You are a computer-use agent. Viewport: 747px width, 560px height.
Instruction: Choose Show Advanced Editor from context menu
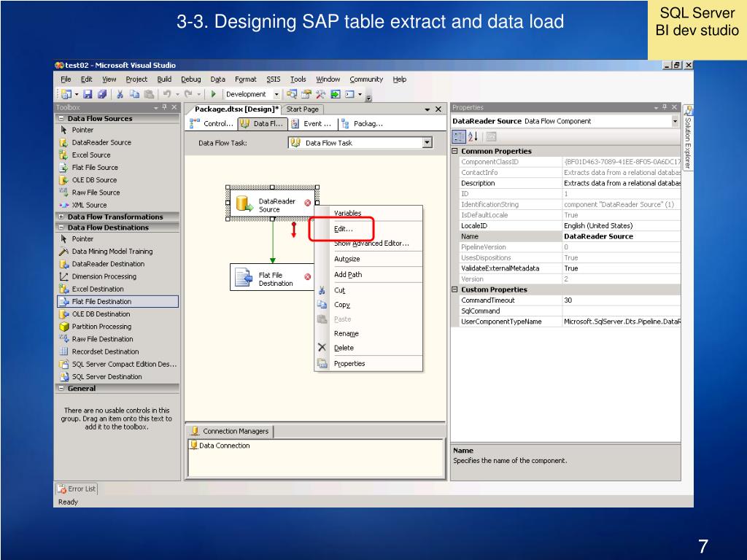click(x=368, y=244)
